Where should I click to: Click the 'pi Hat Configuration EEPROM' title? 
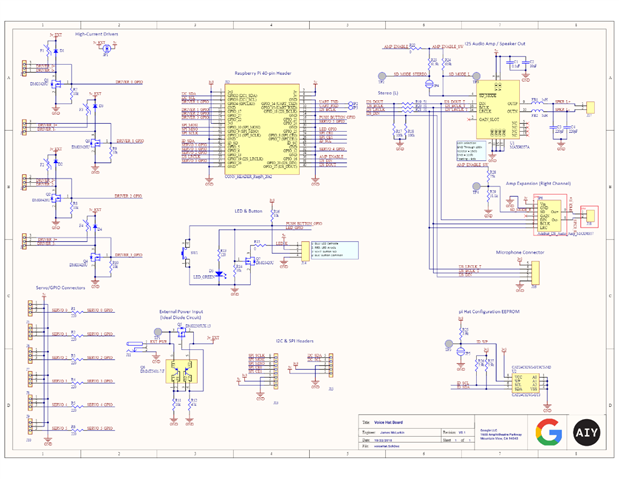coord(489,312)
